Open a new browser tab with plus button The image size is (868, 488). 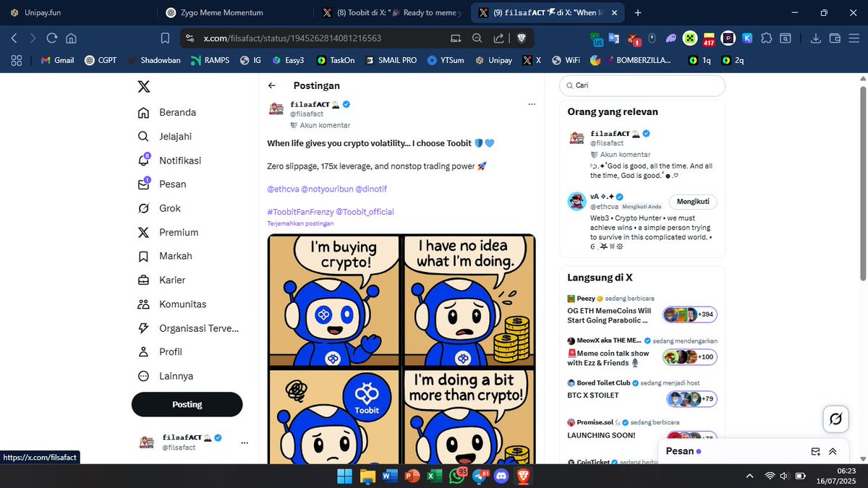(637, 12)
